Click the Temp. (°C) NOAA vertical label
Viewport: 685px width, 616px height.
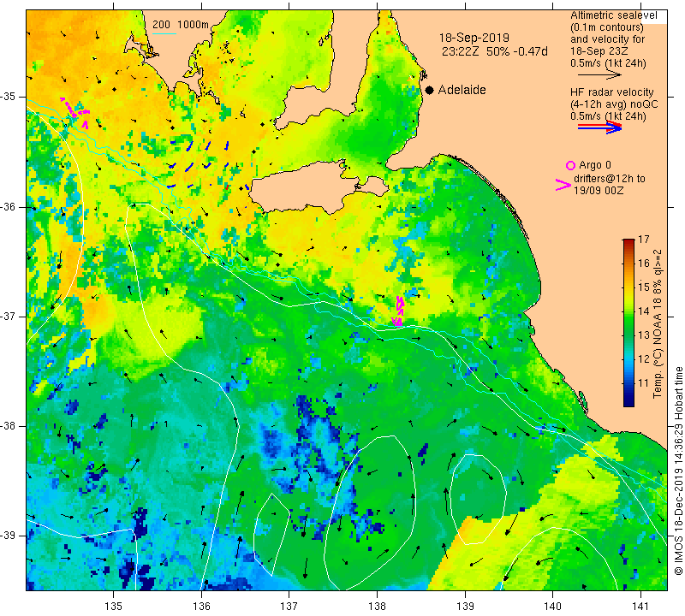click(x=657, y=324)
